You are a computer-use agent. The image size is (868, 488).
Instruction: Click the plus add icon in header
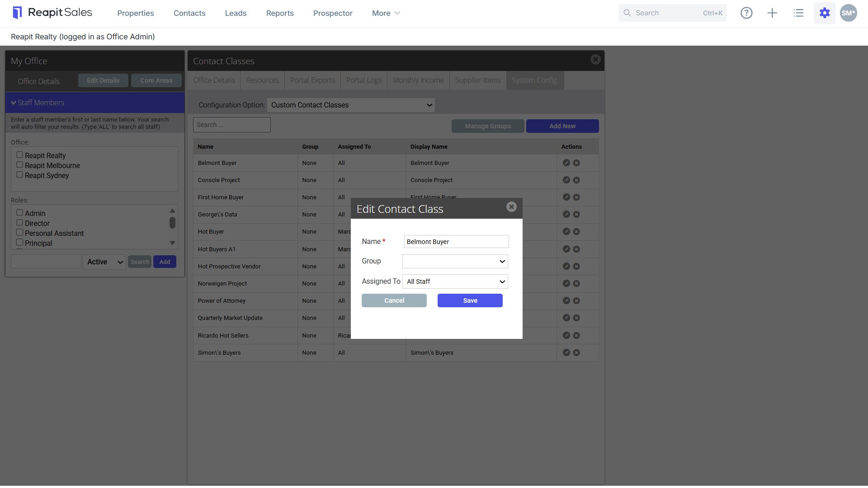[772, 13]
